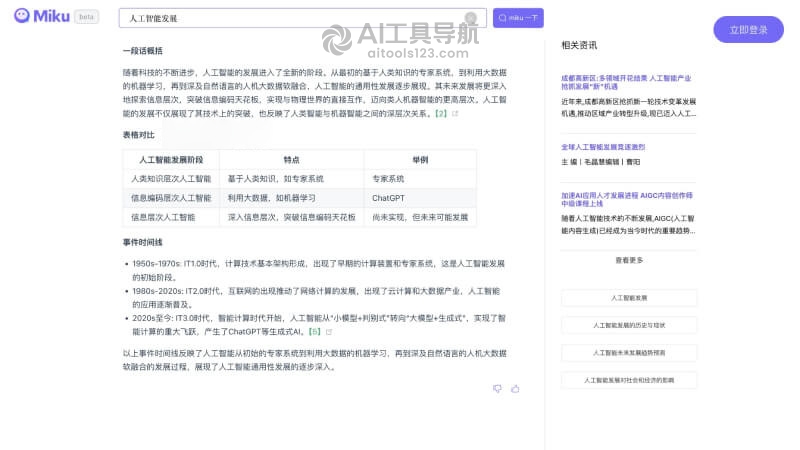Click the Miku logo icon
This screenshot has height=450, width=800.
21,16
